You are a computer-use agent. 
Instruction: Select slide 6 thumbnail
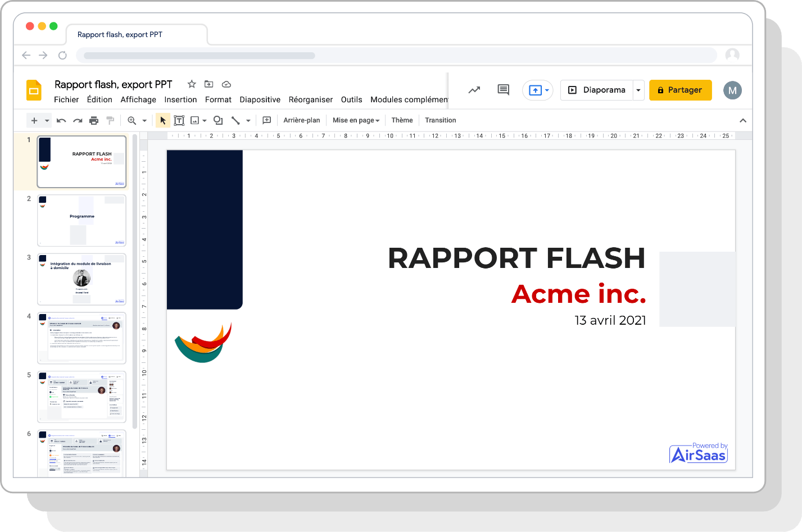click(x=82, y=453)
